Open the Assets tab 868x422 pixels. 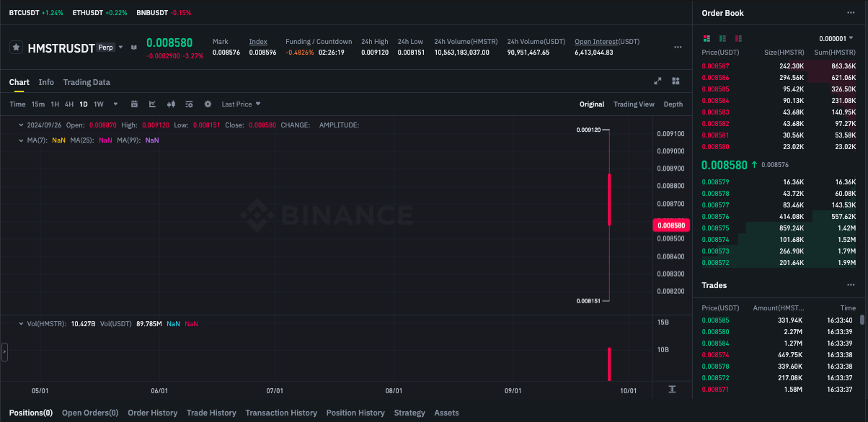pyautogui.click(x=446, y=413)
